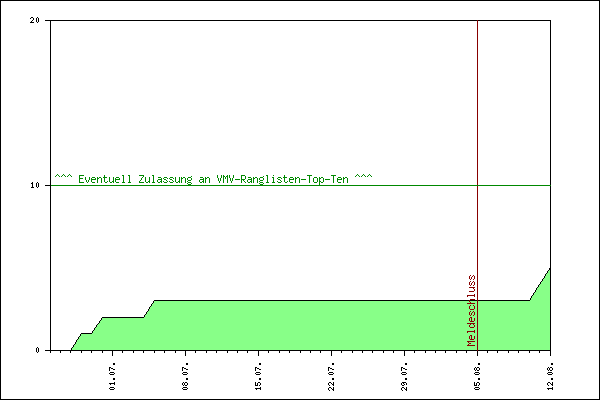600x400 pixels.
Task: Click the y-axis label 20
Action: tap(35, 20)
